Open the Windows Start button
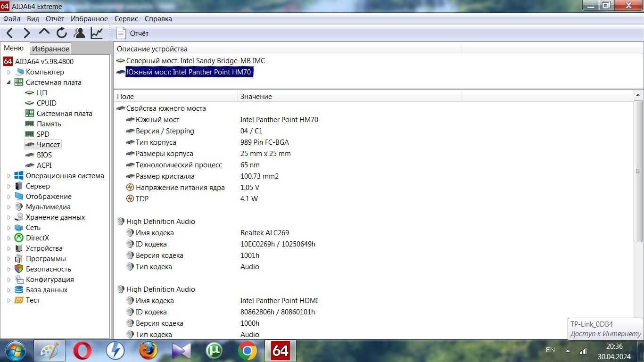The width and height of the screenshot is (644, 362). pyautogui.click(x=16, y=351)
